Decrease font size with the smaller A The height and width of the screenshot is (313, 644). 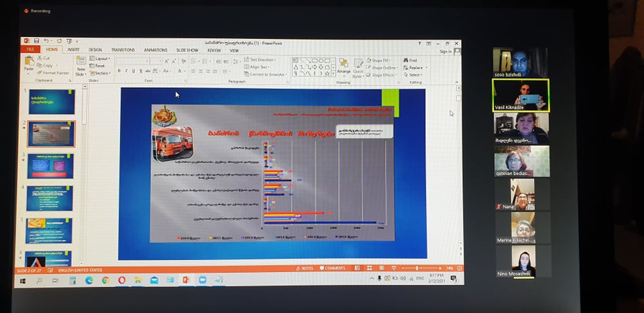173,61
